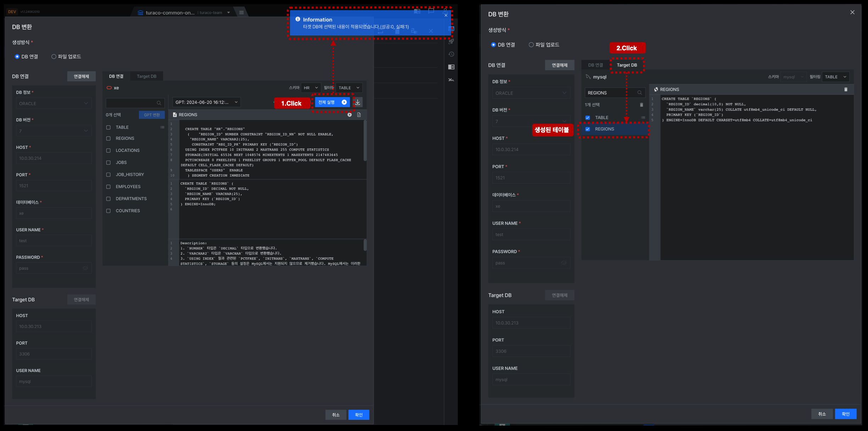Click 연결해제 beside DB 연결 in left window
This screenshot has height=431, width=868.
coord(81,76)
